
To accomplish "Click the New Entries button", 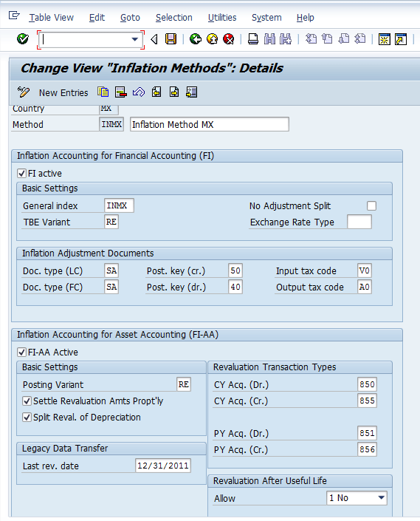I will tap(63, 92).
